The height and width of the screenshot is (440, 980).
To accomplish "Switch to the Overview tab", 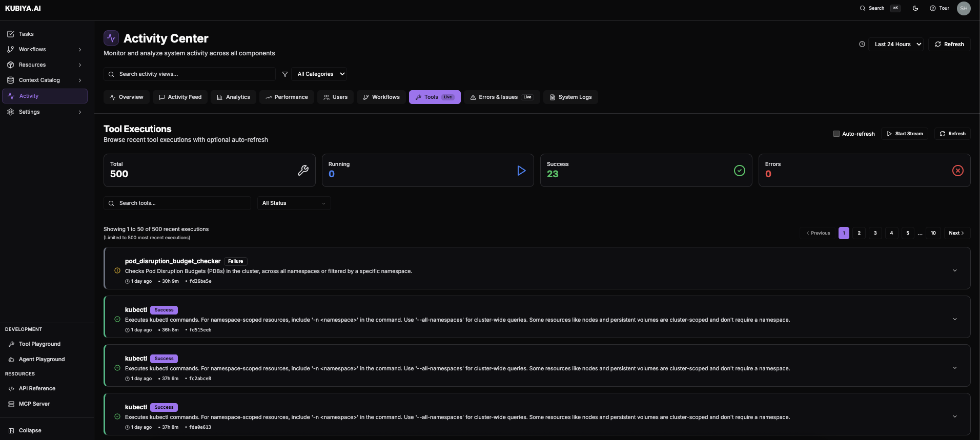I will tap(127, 97).
